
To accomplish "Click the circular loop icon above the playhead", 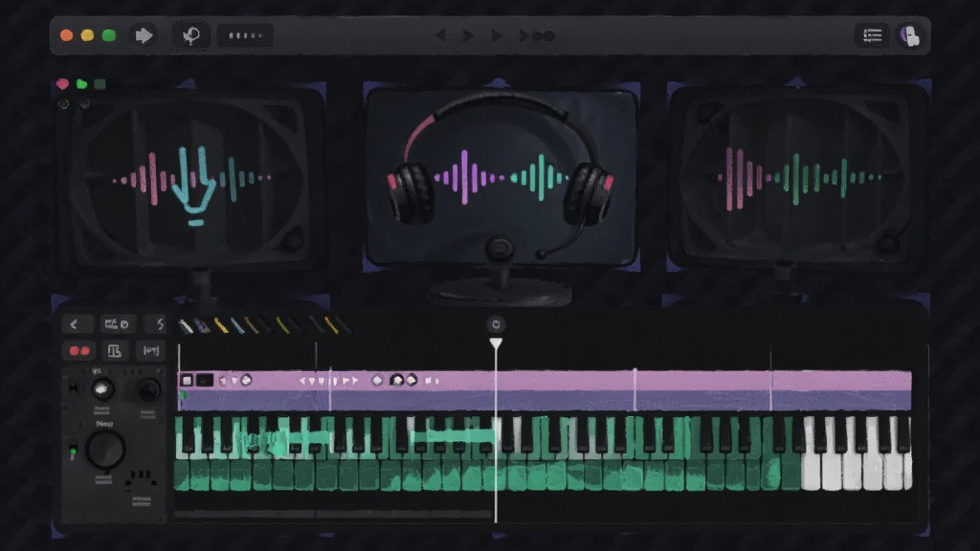I will click(496, 324).
